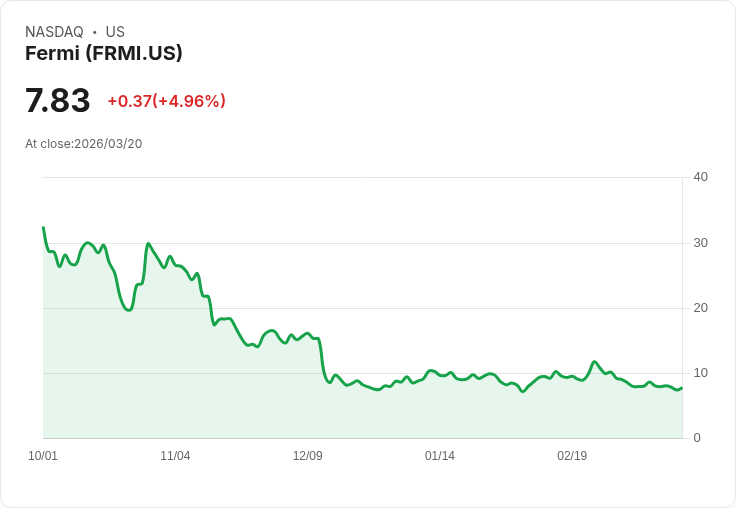Viewport: 736px width, 508px height.
Task: Click the At close date text
Action: click(84, 144)
